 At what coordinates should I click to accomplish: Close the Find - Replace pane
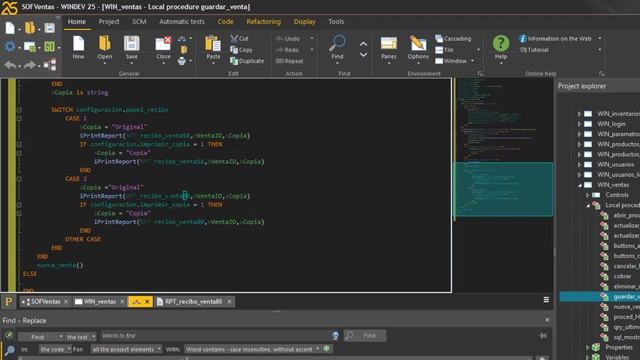(547, 320)
